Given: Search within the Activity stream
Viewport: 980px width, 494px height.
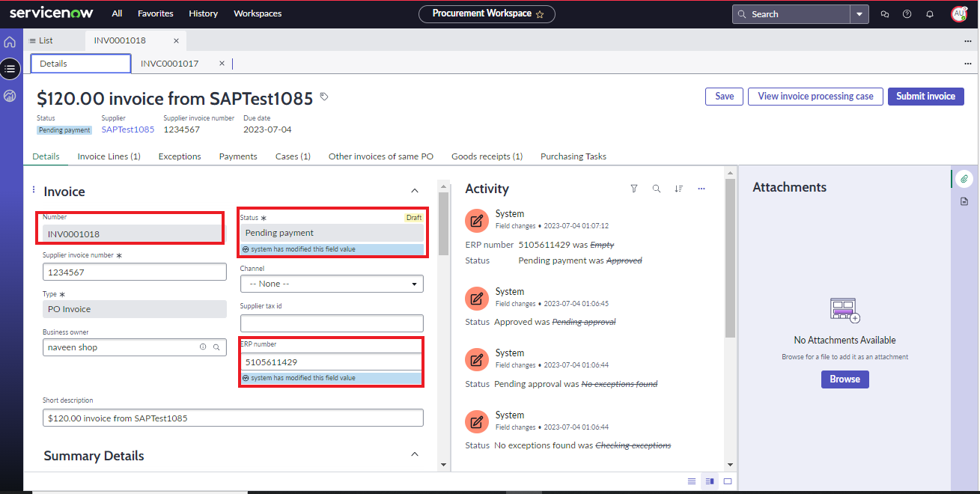Looking at the screenshot, I should click(657, 189).
